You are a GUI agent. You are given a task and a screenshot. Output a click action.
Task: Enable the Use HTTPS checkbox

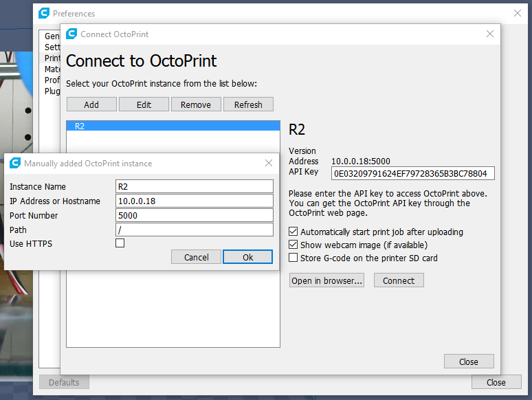[x=120, y=243]
